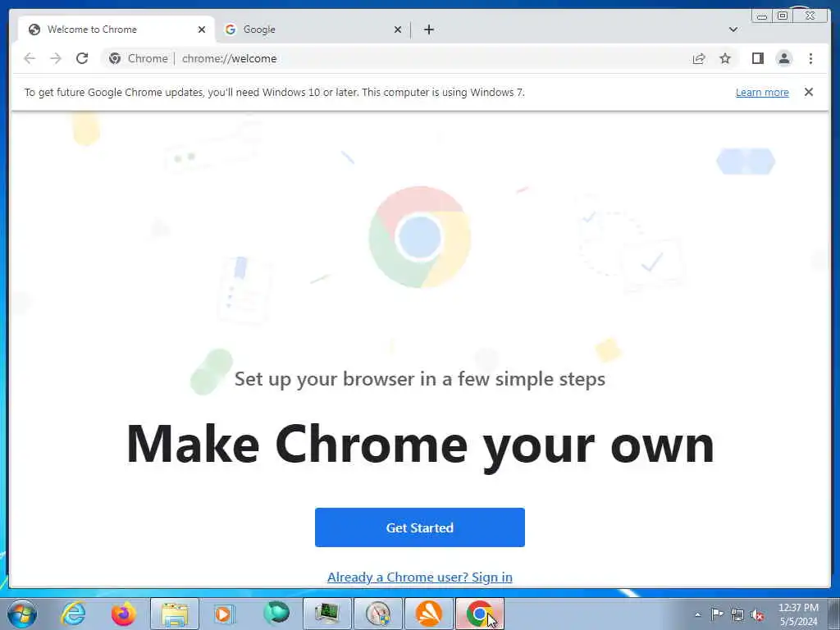Bookmark this page with the star icon
The image size is (840, 630).
[725, 58]
